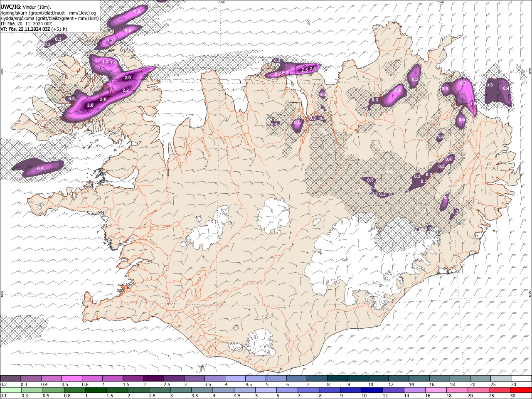Click the white Mýrdalsjökull glacier near south coast
Viewport: 532px width, 399px height.
pos(261,344)
